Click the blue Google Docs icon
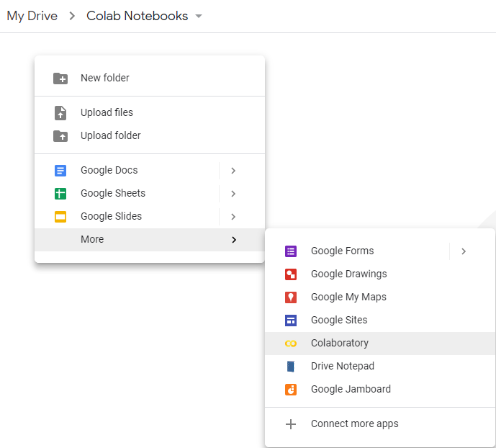The width and height of the screenshot is (496, 448). coord(60,171)
